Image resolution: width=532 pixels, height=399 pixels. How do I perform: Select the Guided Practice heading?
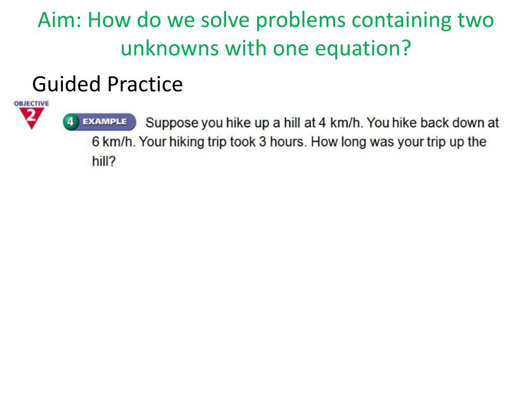coord(108,84)
